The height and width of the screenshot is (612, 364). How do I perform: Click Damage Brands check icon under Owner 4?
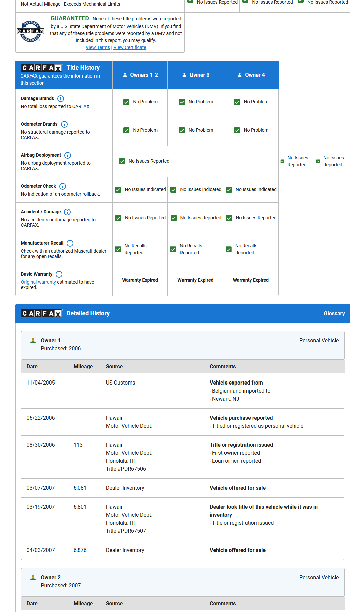click(x=237, y=102)
